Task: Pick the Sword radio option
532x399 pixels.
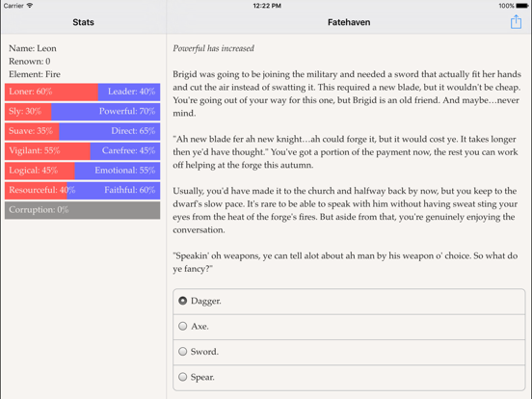Action: pyautogui.click(x=349, y=352)
